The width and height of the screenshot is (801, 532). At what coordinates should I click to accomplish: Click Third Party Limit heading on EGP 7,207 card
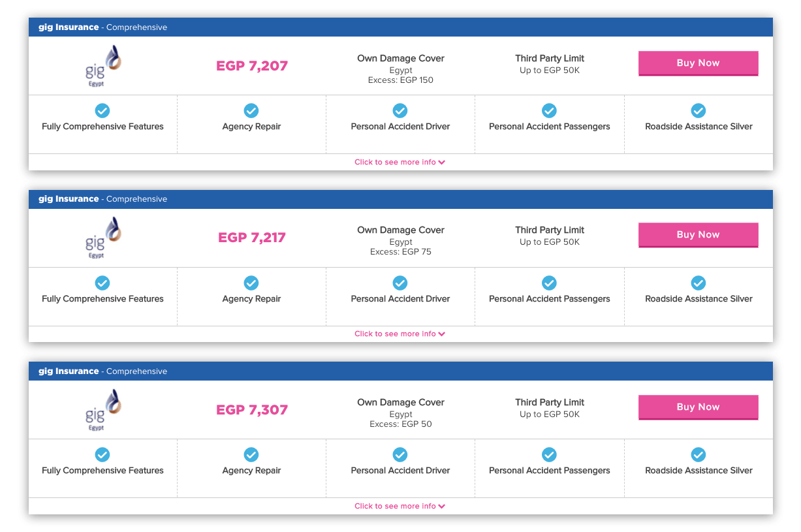550,59
